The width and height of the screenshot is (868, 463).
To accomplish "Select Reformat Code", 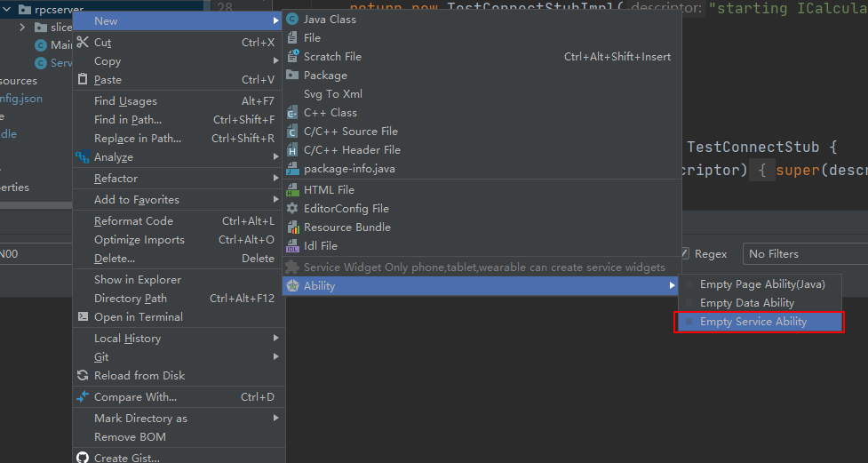I will coord(179,221).
